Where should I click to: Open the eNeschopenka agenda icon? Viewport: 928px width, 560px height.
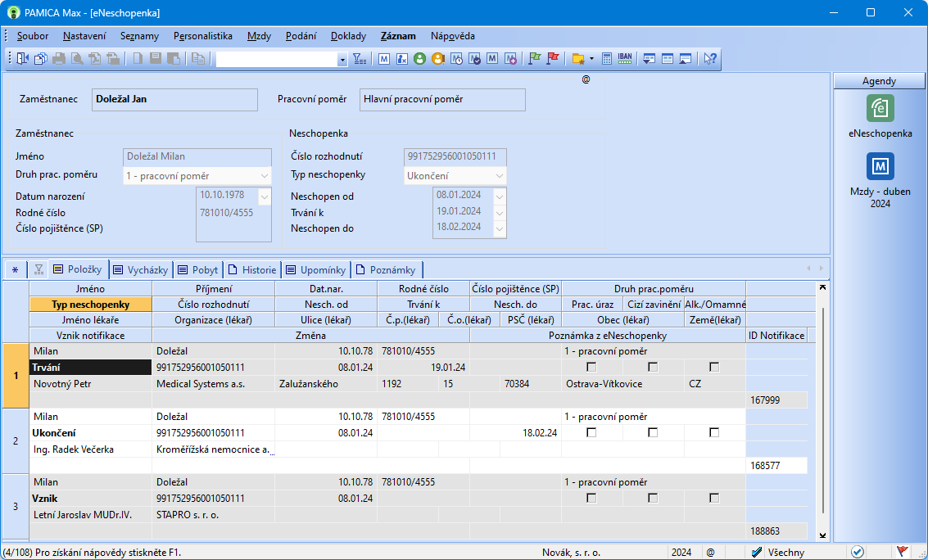[x=880, y=109]
